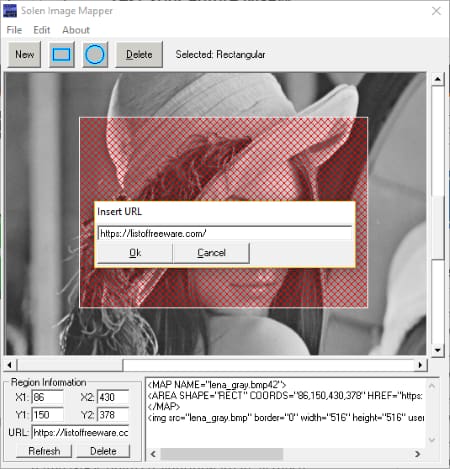The width and height of the screenshot is (450, 469).
Task: Click the toolbar Delete button
Action: click(x=139, y=54)
